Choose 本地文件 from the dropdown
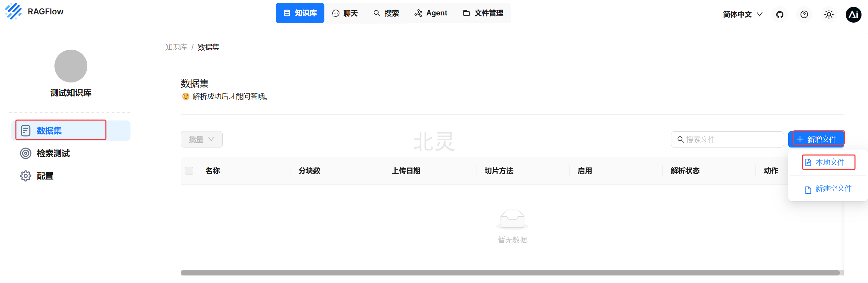 pyautogui.click(x=829, y=162)
